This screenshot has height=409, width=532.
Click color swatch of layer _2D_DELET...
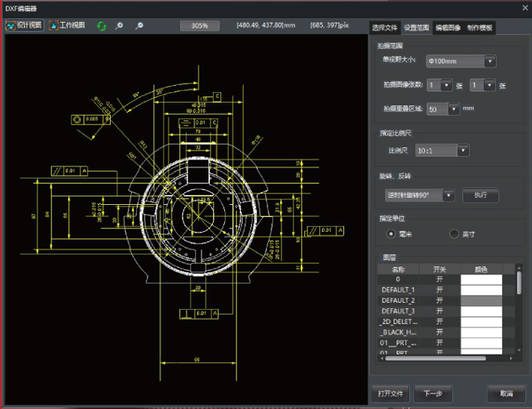(x=481, y=321)
